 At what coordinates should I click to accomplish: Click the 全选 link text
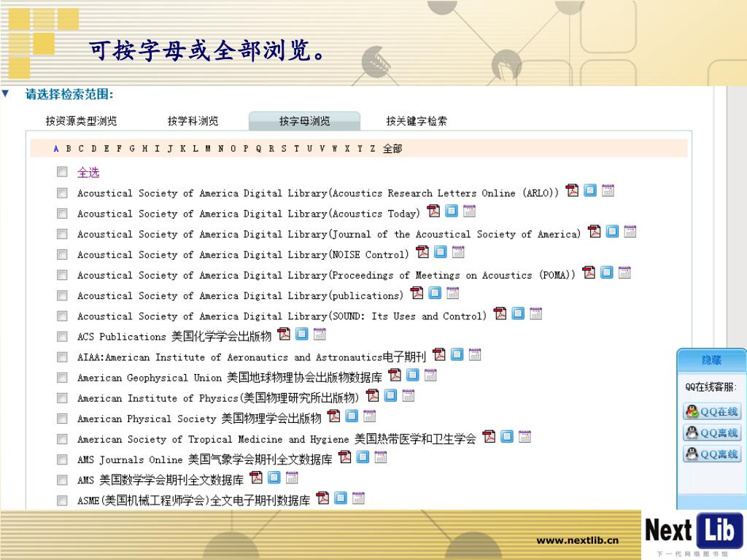point(88,172)
